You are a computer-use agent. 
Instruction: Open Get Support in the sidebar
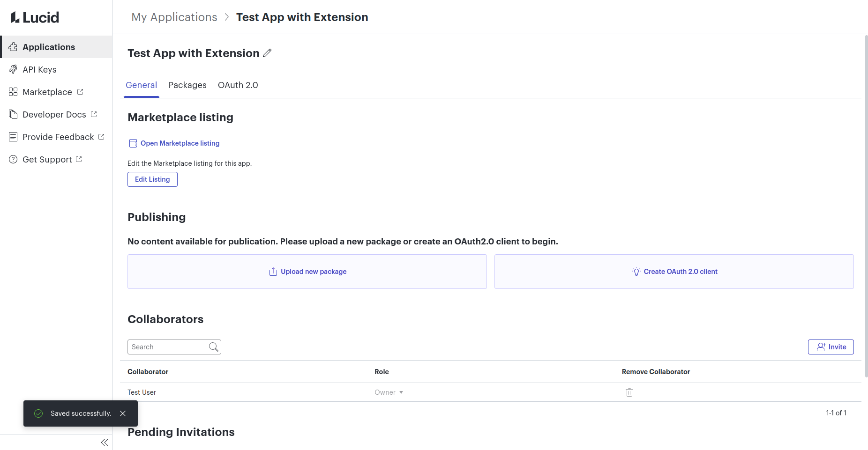56,159
